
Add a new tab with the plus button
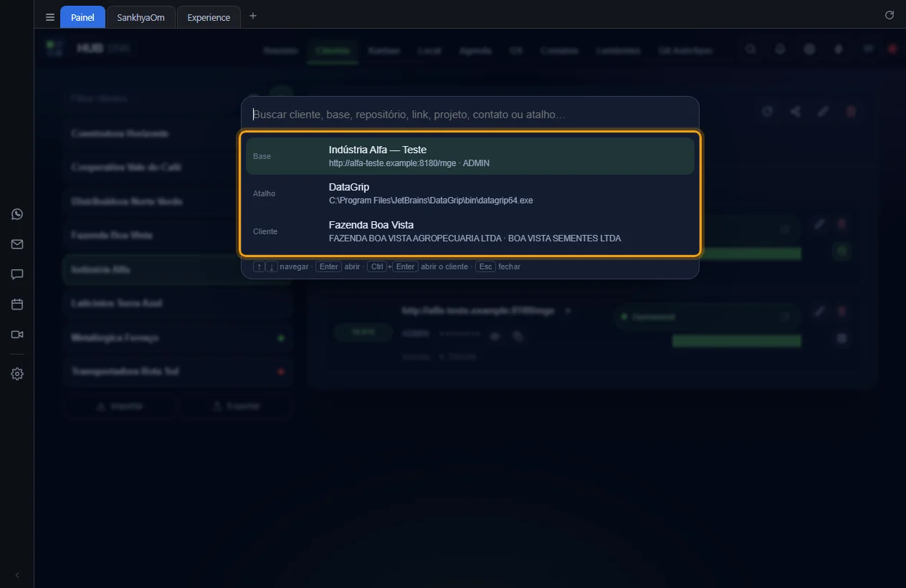point(253,16)
